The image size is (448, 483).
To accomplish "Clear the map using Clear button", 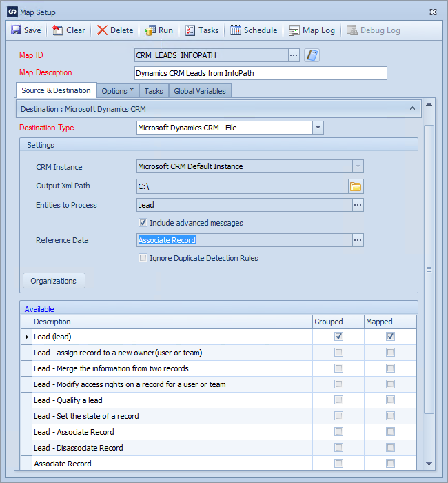I will [69, 30].
